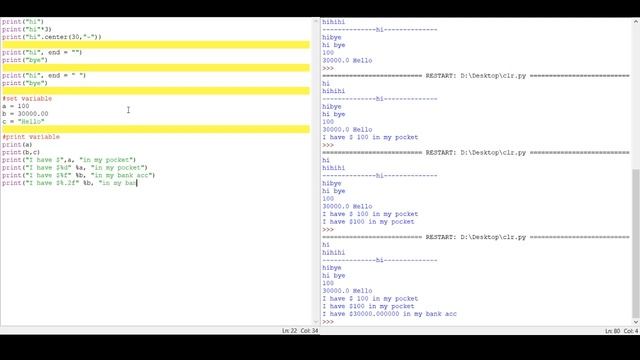Click the print line containing $%f and bank acc

coord(78,176)
